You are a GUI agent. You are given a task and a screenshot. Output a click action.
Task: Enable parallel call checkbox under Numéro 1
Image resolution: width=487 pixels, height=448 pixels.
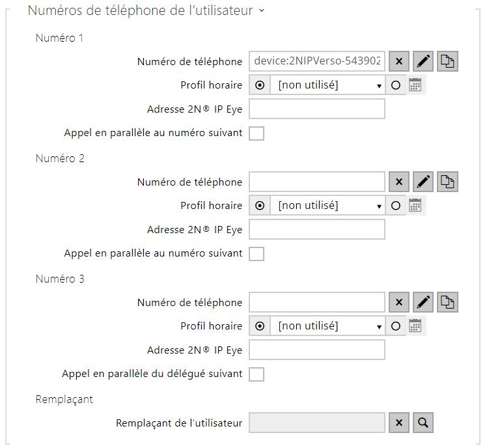click(x=257, y=133)
